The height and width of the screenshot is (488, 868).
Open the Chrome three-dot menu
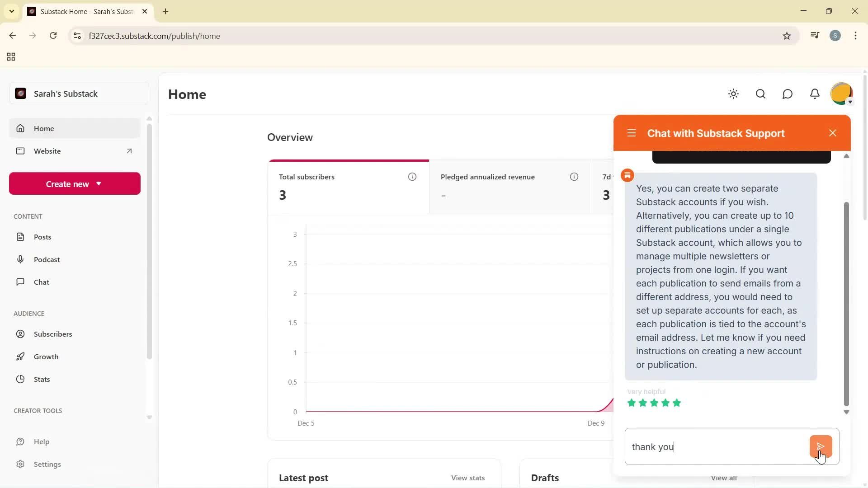(x=855, y=36)
